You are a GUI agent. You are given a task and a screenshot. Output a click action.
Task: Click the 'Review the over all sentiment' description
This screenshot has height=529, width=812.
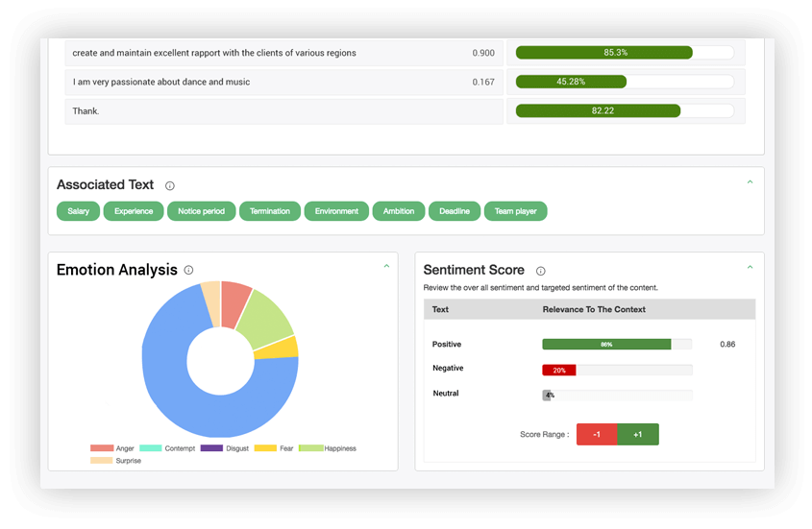click(541, 288)
